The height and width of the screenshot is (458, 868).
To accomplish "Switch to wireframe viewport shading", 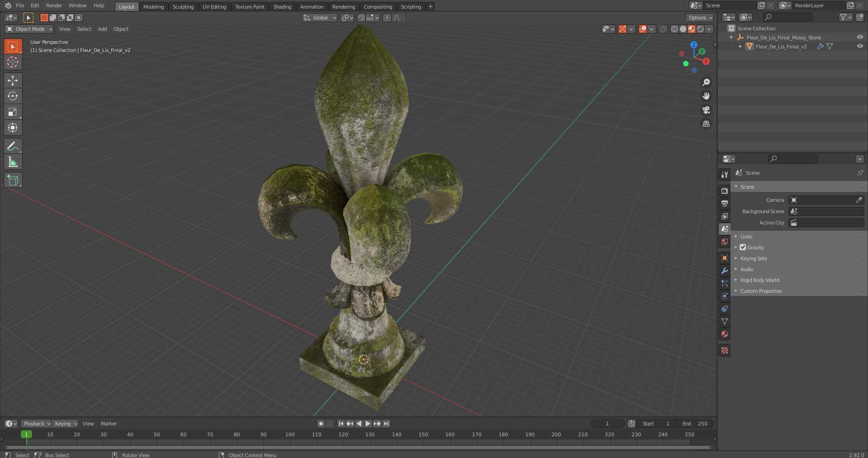I will pos(674,29).
